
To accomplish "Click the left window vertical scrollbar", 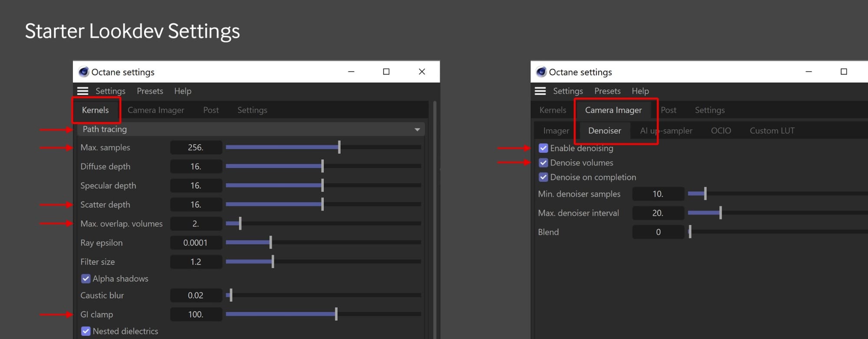I will pyautogui.click(x=435, y=220).
